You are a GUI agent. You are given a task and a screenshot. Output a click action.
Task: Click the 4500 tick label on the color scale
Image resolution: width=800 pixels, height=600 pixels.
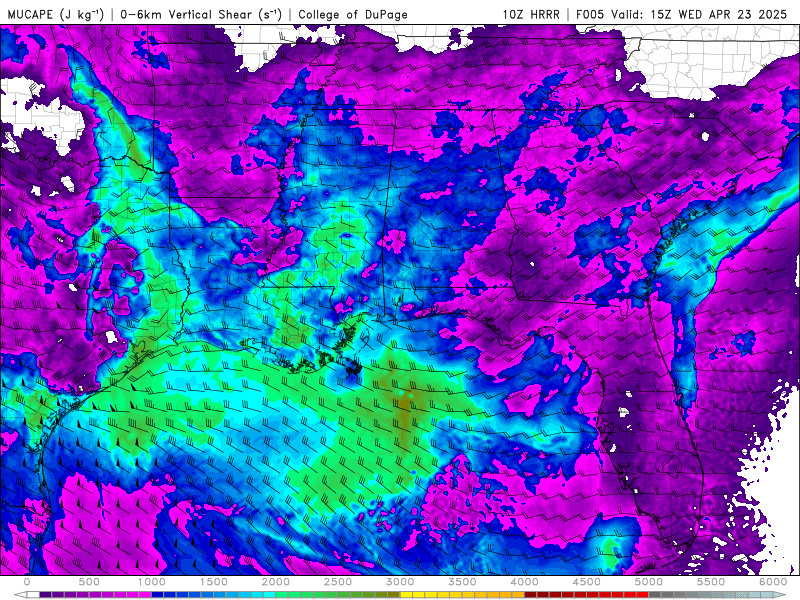point(587,582)
